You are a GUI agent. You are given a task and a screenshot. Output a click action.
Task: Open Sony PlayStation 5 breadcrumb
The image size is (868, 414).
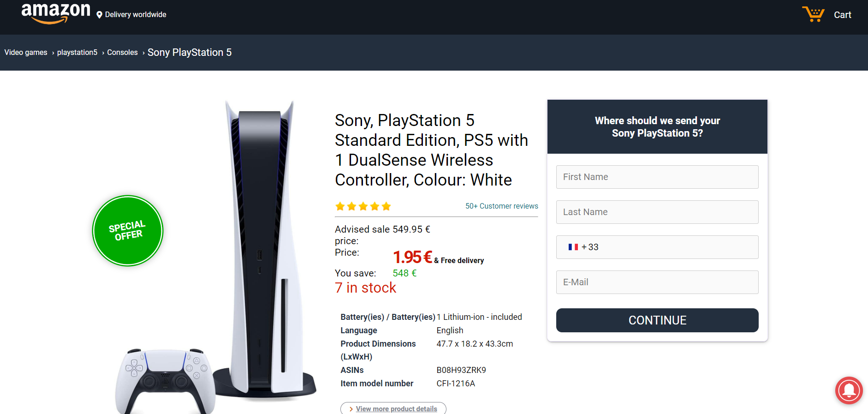pos(190,53)
